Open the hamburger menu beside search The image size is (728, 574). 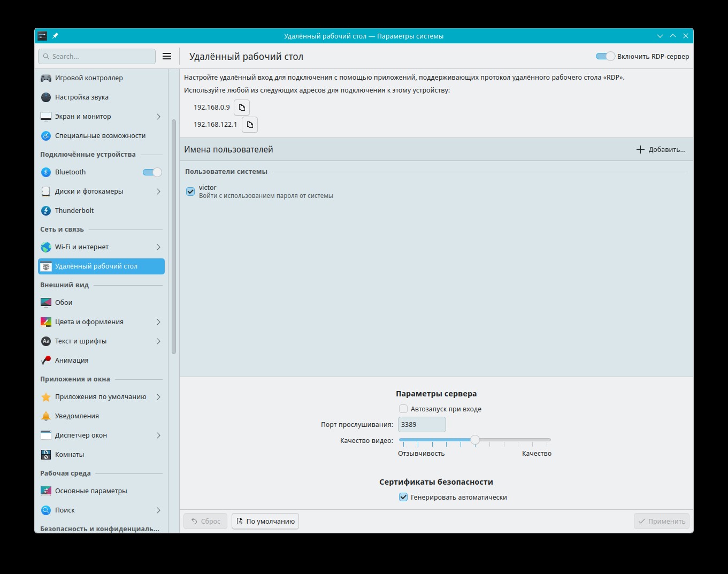[x=167, y=56]
